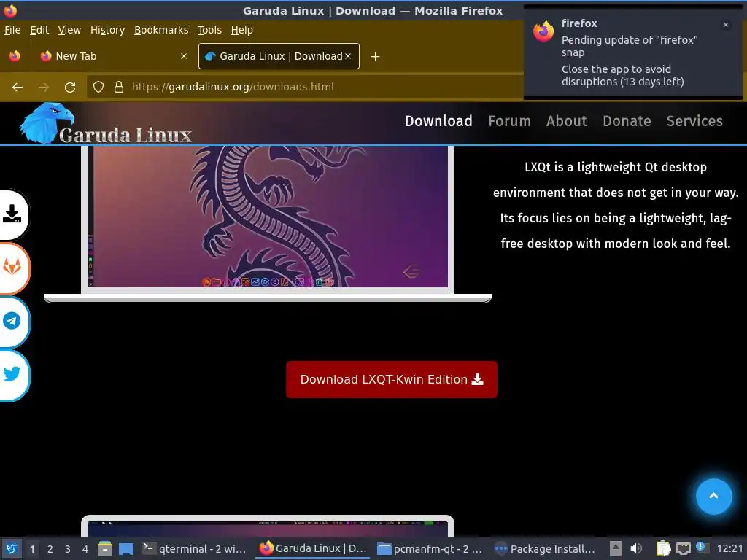Open the Tools menu
The height and width of the screenshot is (560, 747).
pos(209,30)
